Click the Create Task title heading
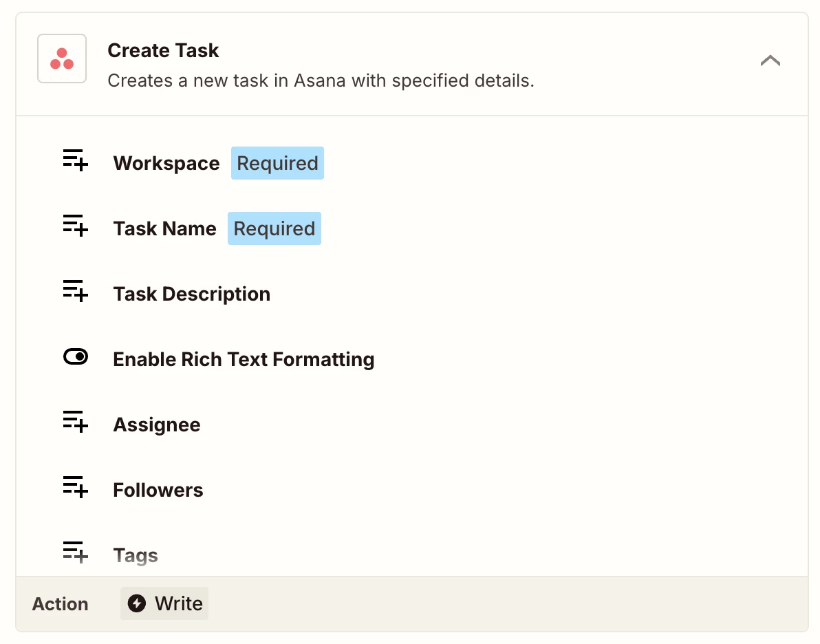 [x=163, y=51]
